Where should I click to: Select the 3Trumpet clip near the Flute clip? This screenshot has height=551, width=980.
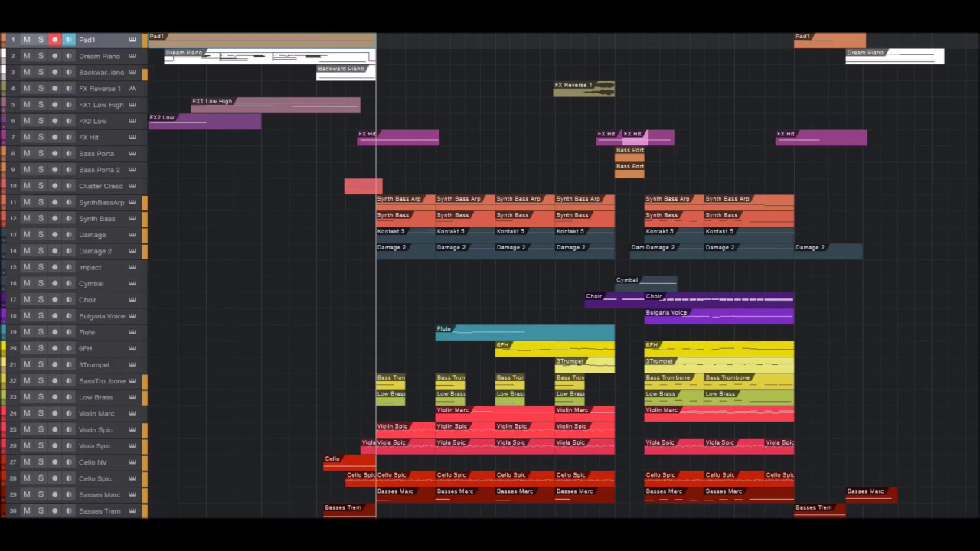[585, 365]
